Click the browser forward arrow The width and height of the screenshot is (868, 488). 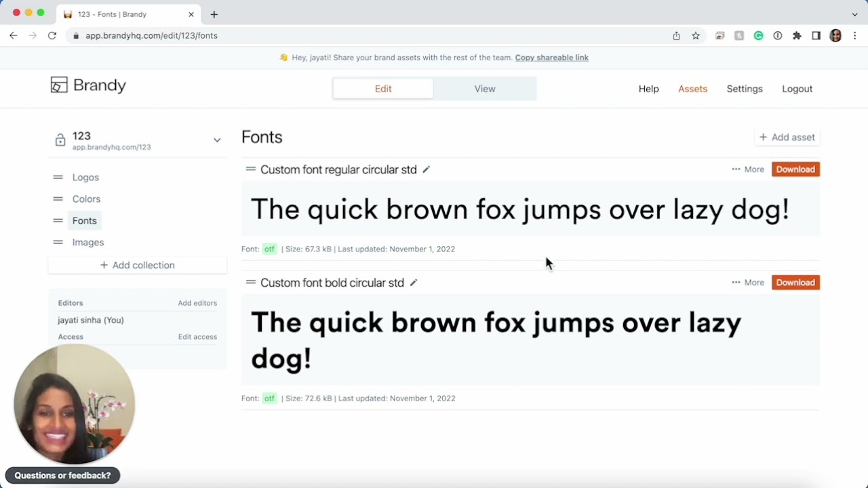[33, 35]
